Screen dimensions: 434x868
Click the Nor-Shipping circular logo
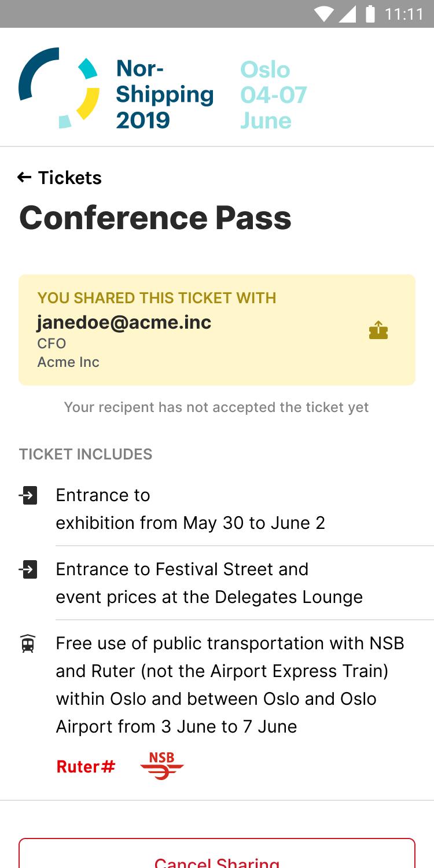point(59,87)
